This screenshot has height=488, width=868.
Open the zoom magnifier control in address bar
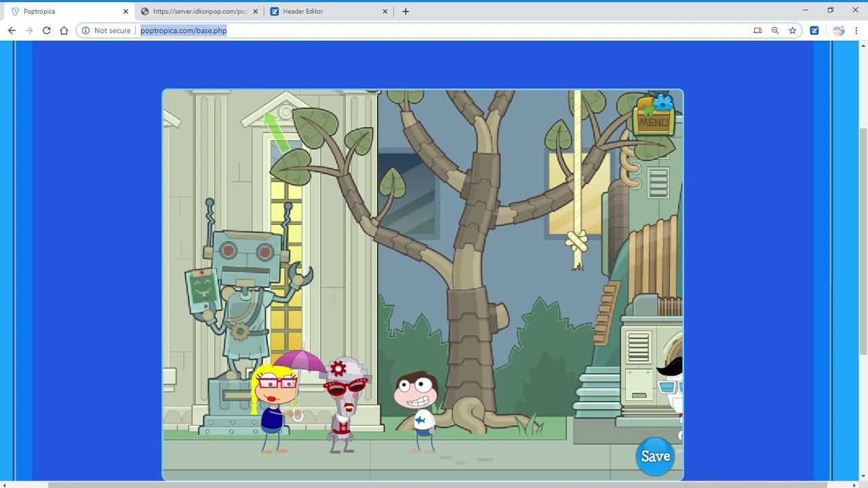775,30
